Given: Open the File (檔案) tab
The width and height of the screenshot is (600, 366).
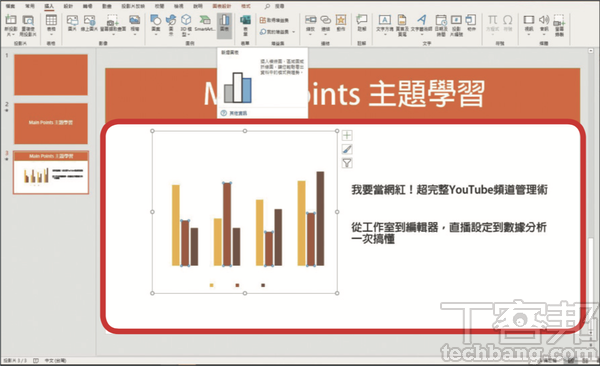Looking at the screenshot, I should pyautogui.click(x=11, y=6).
